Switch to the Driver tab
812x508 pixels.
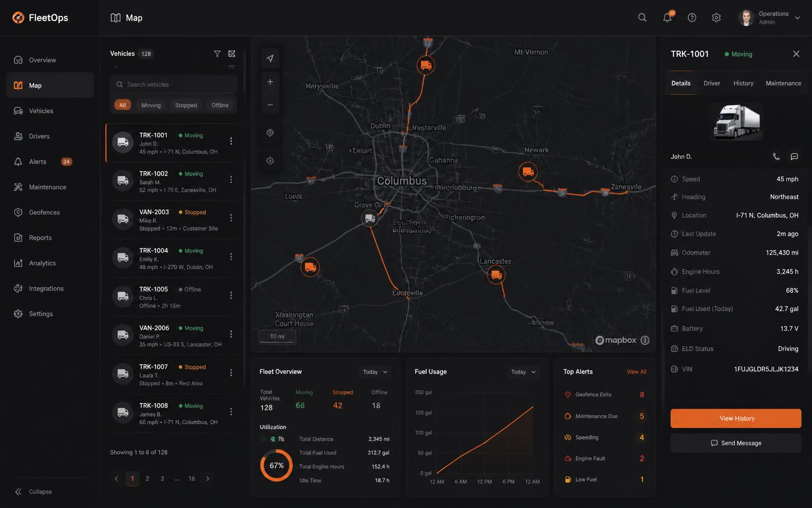712,83
